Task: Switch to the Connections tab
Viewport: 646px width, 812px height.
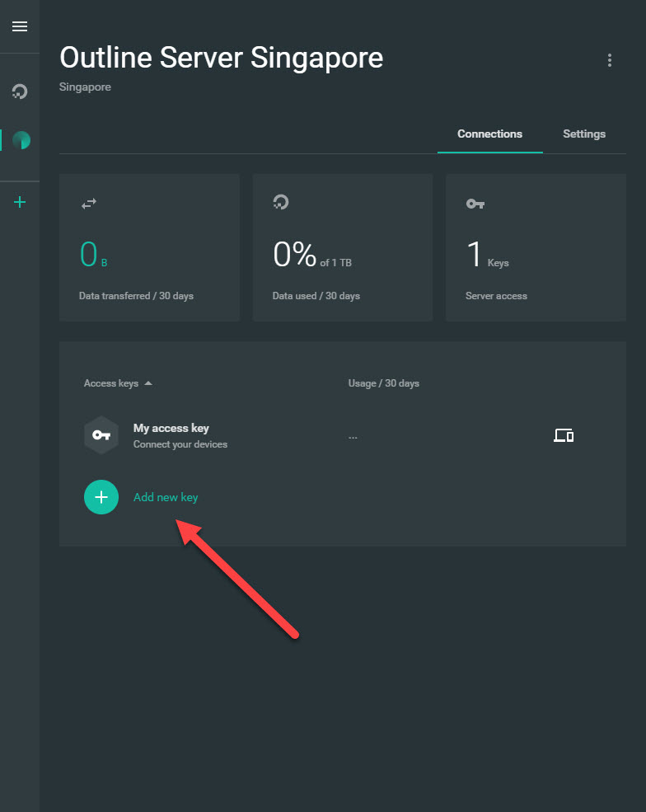Action: tap(489, 134)
